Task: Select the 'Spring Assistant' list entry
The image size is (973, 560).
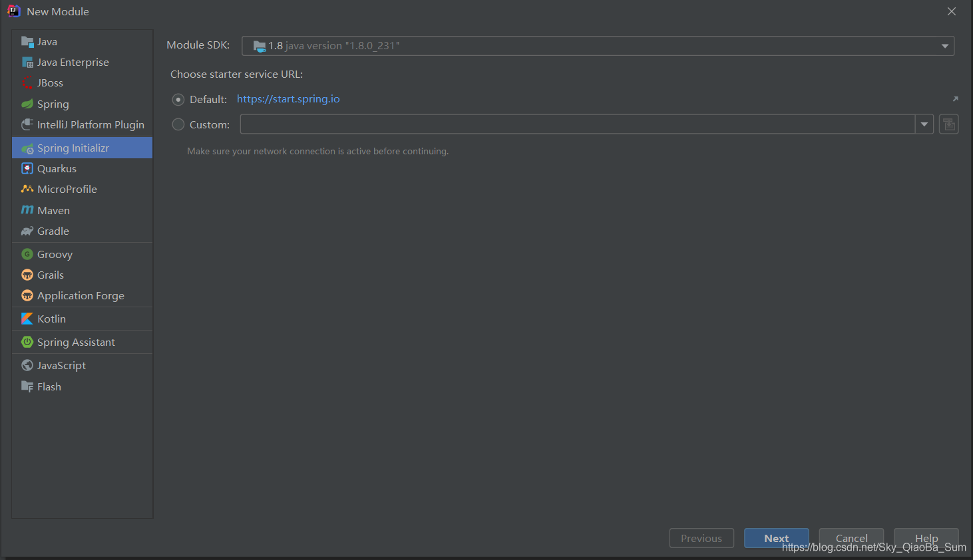Action: click(83, 343)
